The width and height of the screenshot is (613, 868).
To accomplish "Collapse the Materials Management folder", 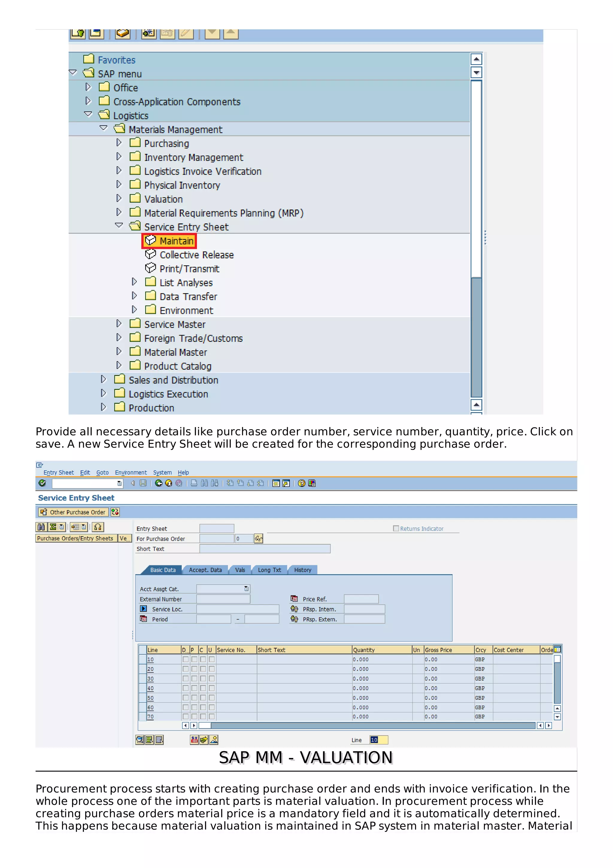I will [x=104, y=128].
